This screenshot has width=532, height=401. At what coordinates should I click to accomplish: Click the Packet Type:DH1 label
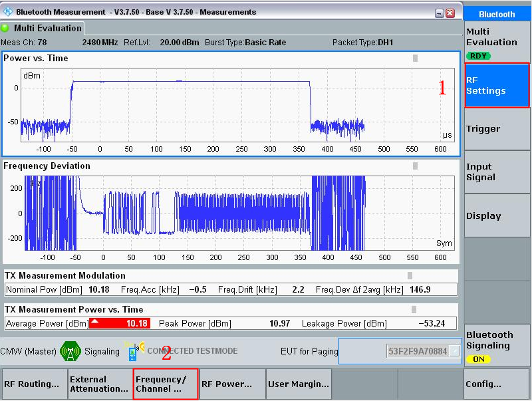[x=362, y=43]
